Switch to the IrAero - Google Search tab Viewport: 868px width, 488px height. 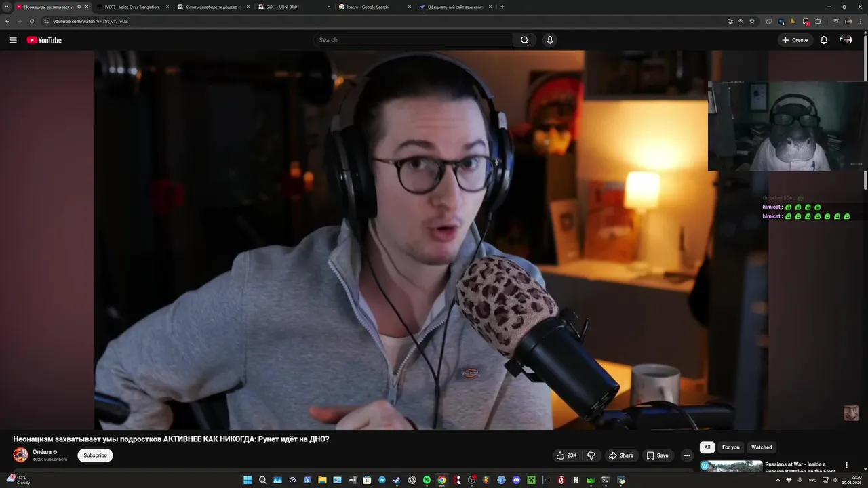[x=375, y=7]
